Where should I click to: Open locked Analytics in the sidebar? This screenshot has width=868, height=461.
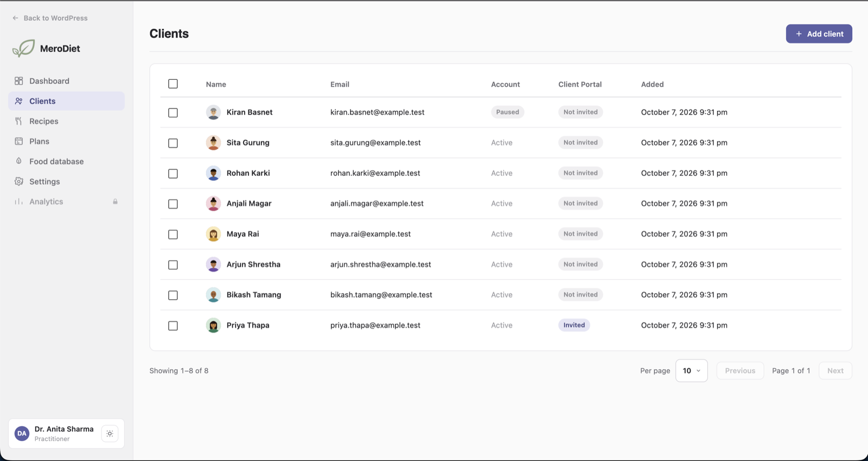(x=66, y=201)
